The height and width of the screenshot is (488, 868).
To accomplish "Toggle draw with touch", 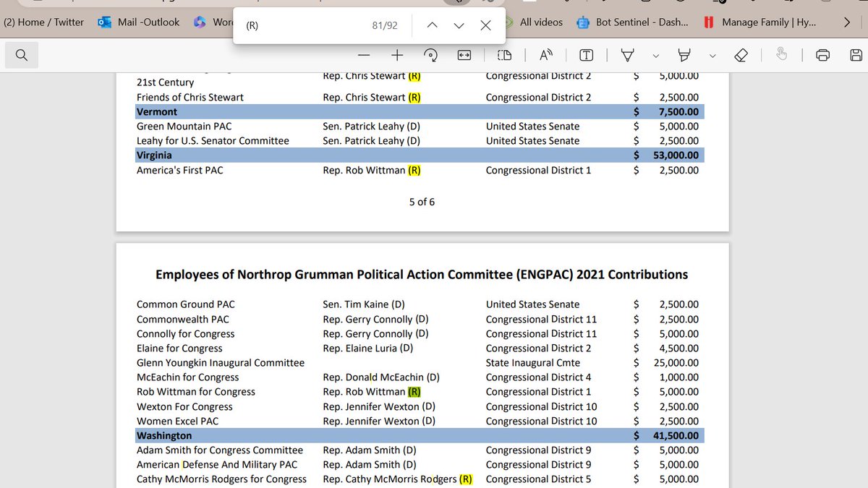I will 781,55.
